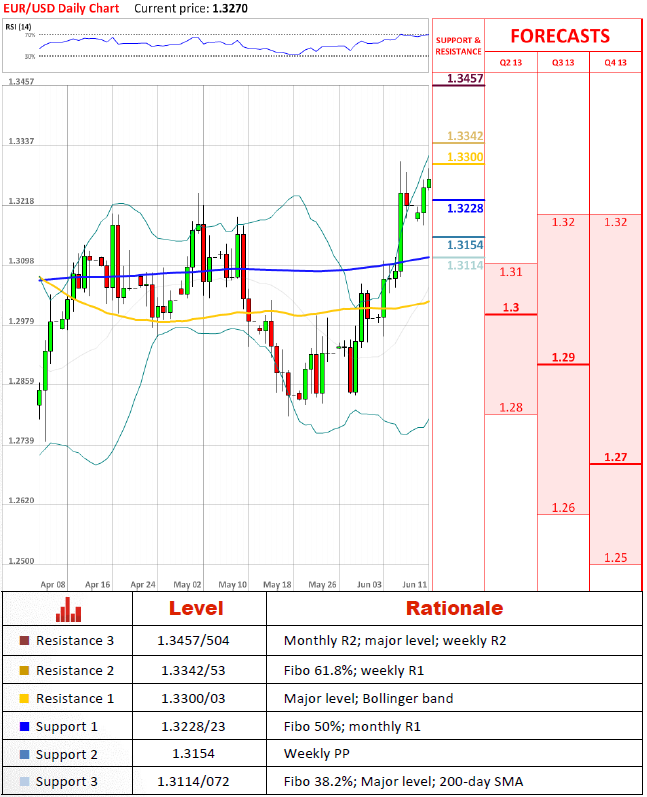This screenshot has width=647, height=797.
Task: Click the EUR/USD Daily Chart title
Action: tap(61, 8)
